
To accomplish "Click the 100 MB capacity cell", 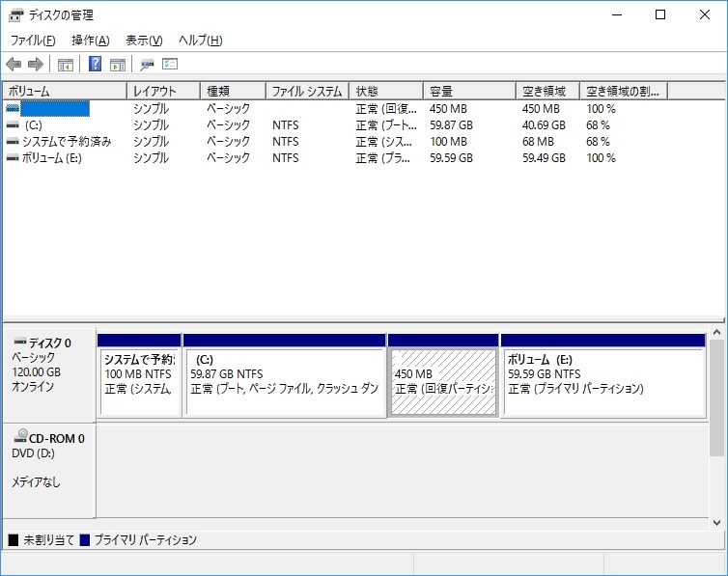I will tap(448, 142).
